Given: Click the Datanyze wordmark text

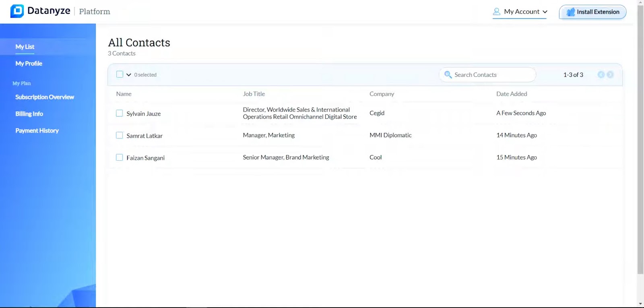Looking at the screenshot, I should pyautogui.click(x=49, y=11).
